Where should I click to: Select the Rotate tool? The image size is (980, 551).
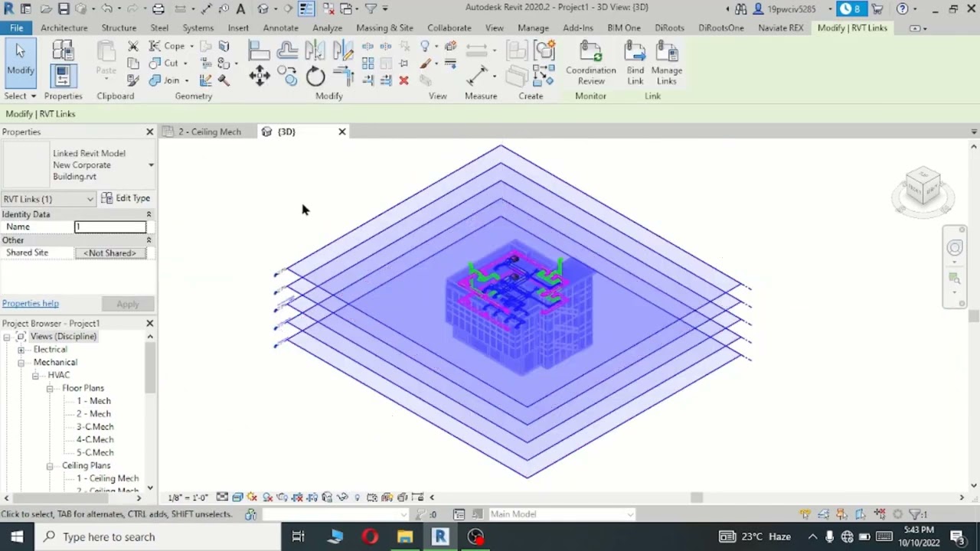tap(315, 77)
